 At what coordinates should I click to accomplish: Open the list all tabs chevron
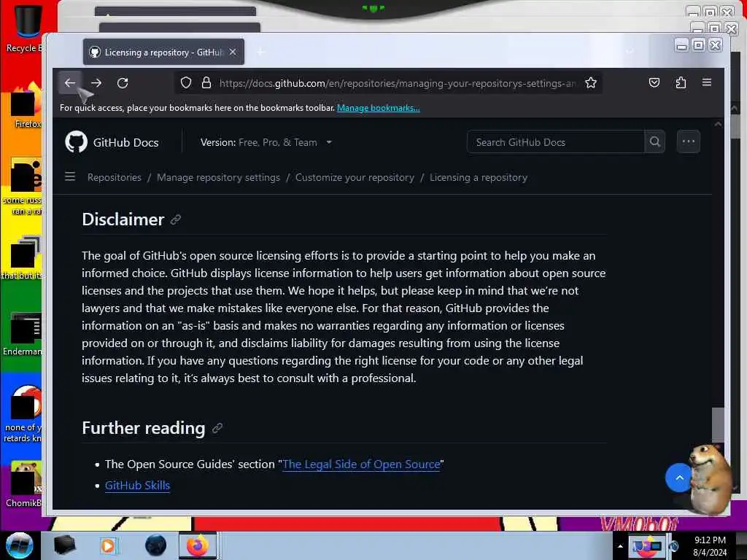coord(630,50)
